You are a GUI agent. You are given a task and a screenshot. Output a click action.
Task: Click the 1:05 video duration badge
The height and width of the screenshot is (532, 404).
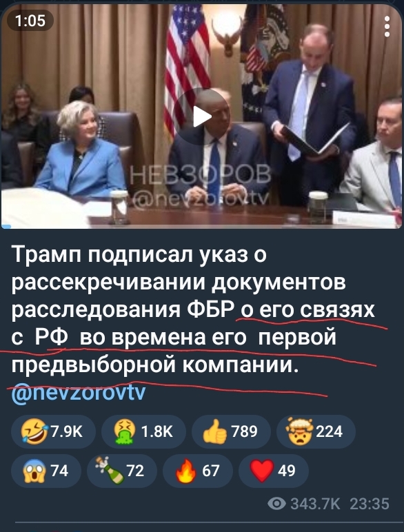30,21
